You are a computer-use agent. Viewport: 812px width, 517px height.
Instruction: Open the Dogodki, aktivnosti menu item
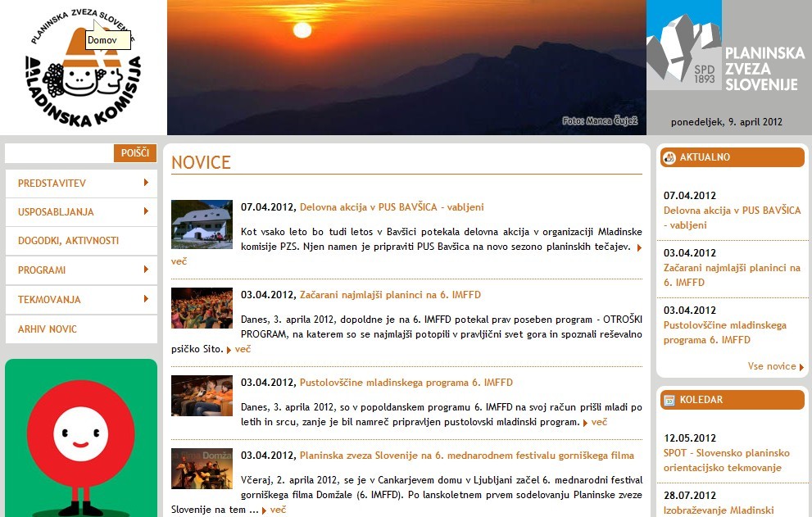pyautogui.click(x=68, y=241)
